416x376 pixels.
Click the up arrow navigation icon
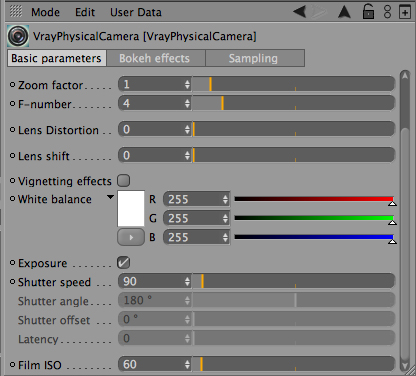coord(344,12)
